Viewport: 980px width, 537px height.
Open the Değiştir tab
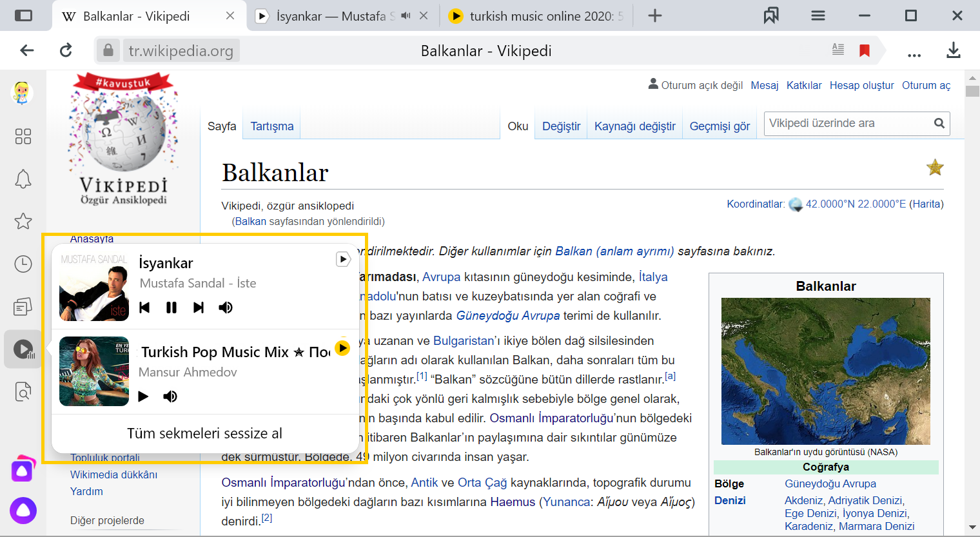pyautogui.click(x=561, y=126)
